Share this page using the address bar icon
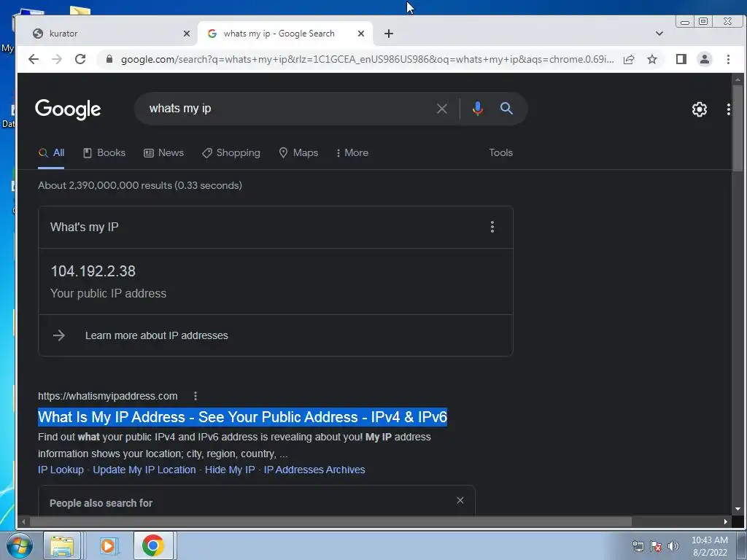Screen dimensions: 747x560 [x=629, y=59]
